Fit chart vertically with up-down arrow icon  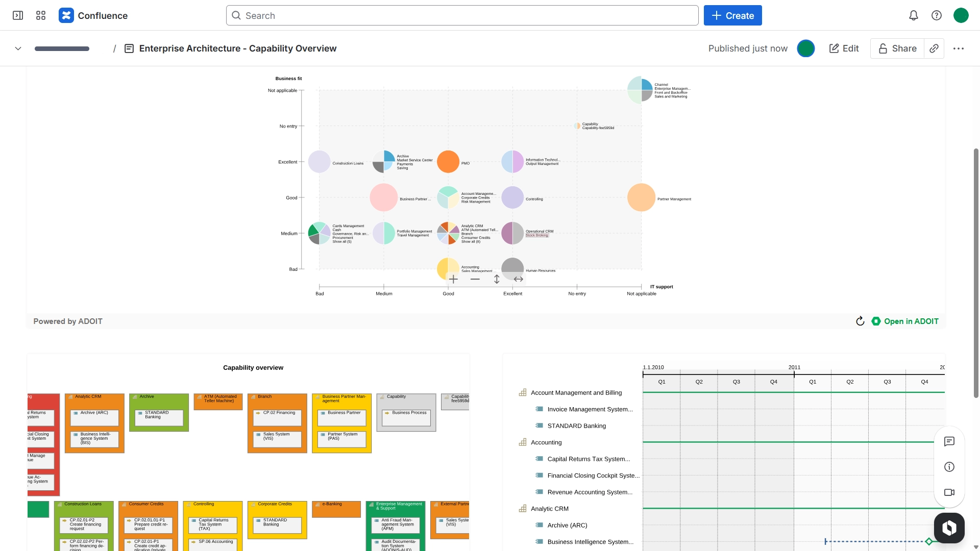[497, 279]
